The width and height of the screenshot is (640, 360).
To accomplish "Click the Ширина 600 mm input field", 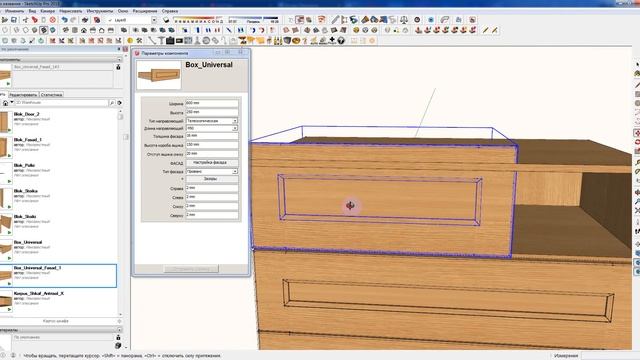I will coord(212,104).
